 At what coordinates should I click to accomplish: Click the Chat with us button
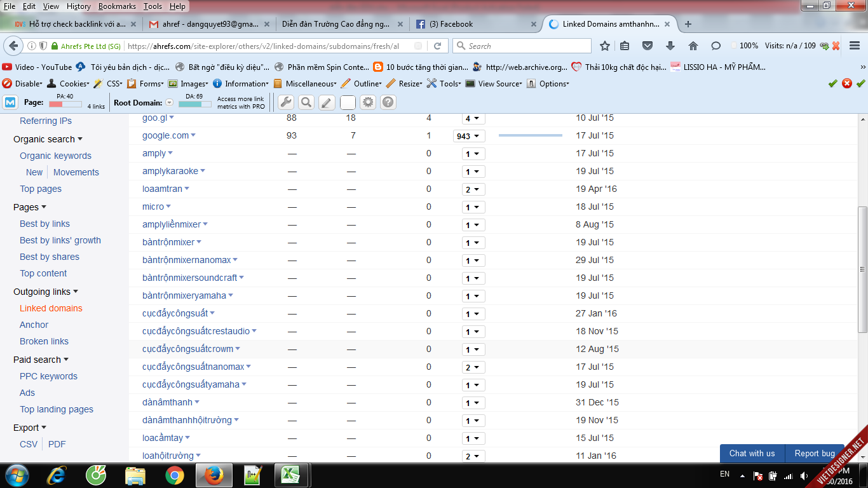click(752, 453)
